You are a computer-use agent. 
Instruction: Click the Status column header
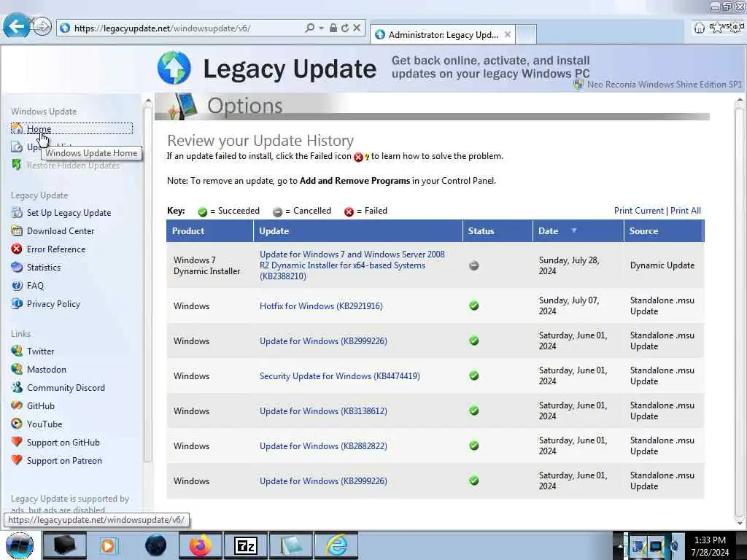(x=498, y=231)
